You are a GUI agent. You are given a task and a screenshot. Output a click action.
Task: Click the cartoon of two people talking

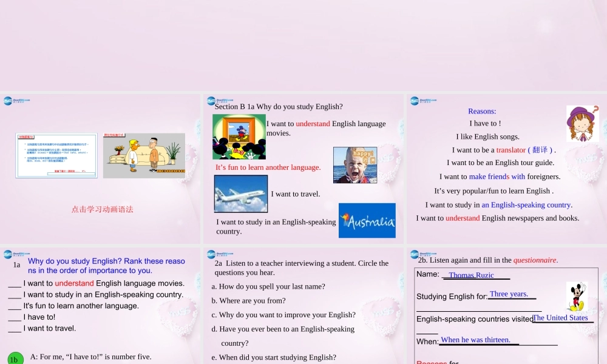click(144, 155)
